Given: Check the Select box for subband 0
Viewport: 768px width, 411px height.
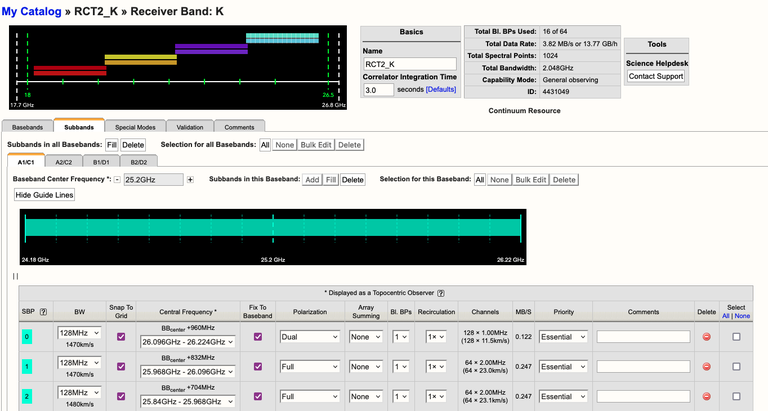Looking at the screenshot, I should click(736, 337).
